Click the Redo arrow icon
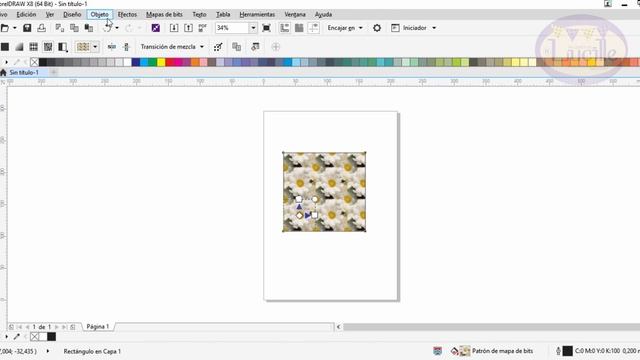 click(129, 28)
